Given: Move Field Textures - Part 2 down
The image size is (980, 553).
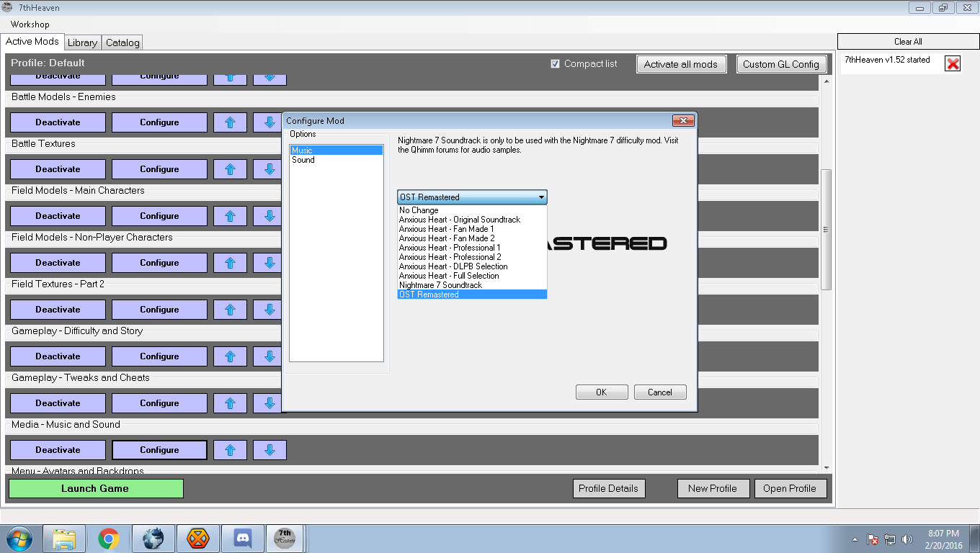Looking at the screenshot, I should 267,310.
